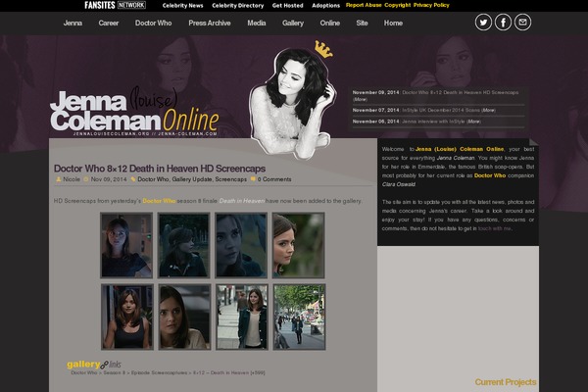588x392 pixels.
Task: Click the author icon beside Nicole
Action: tap(59, 179)
